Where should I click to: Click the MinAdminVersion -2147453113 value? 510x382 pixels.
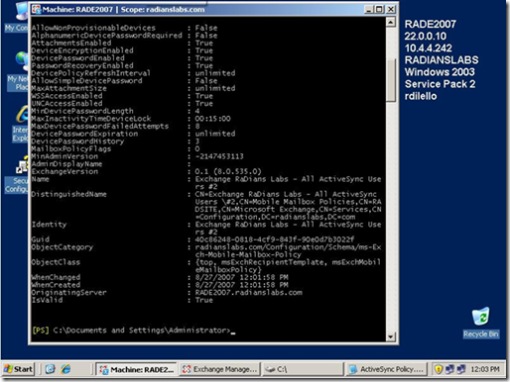click(x=219, y=156)
